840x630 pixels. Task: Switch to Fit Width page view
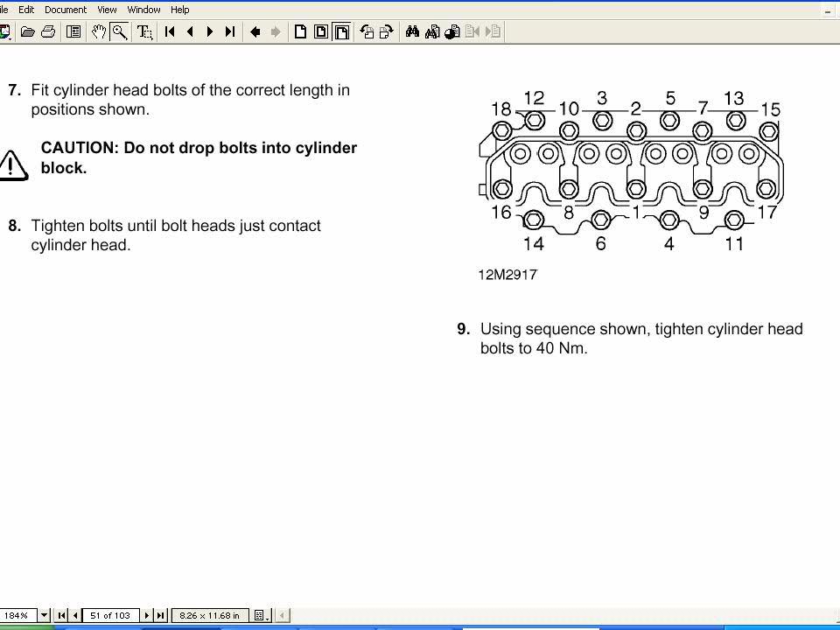point(341,32)
